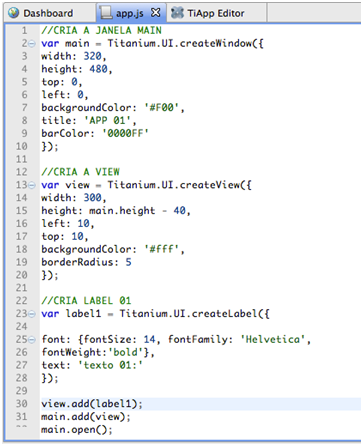
Task: Click the borderRadius value 5
Action: point(128,262)
